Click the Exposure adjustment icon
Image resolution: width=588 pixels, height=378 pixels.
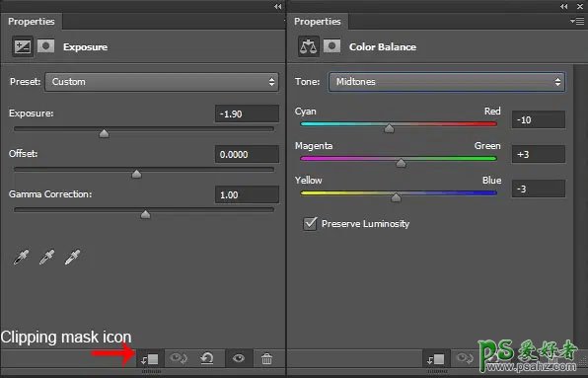[x=23, y=46]
